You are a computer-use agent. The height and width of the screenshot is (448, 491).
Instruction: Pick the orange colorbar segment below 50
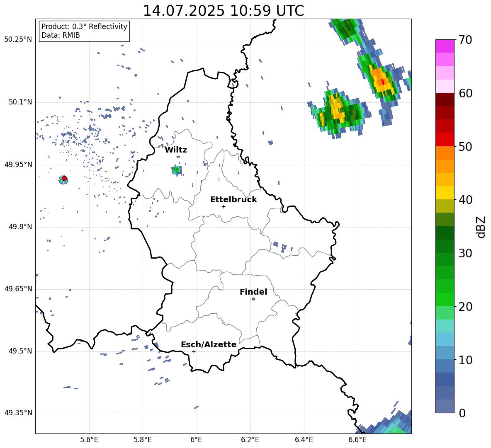point(445,153)
